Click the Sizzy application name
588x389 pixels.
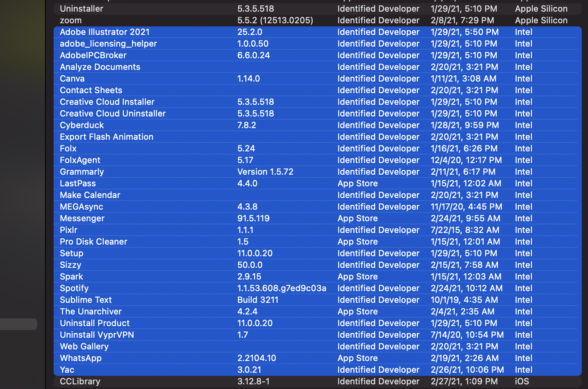[x=70, y=265]
